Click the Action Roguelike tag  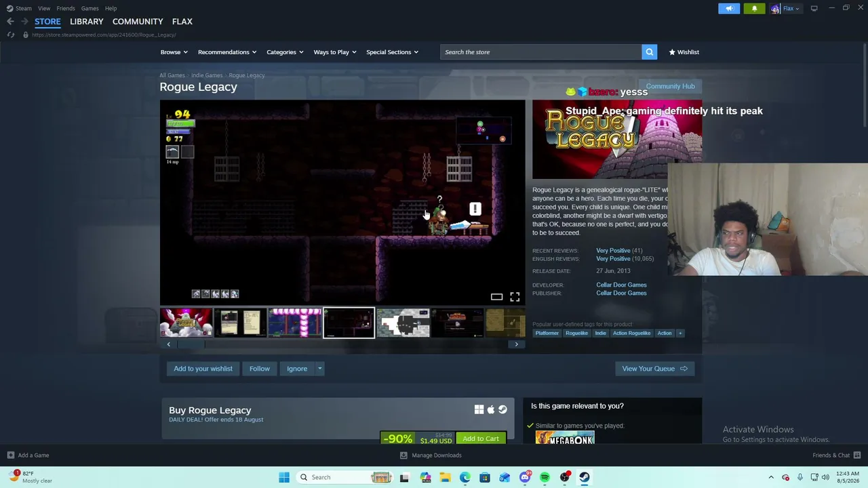click(x=631, y=333)
